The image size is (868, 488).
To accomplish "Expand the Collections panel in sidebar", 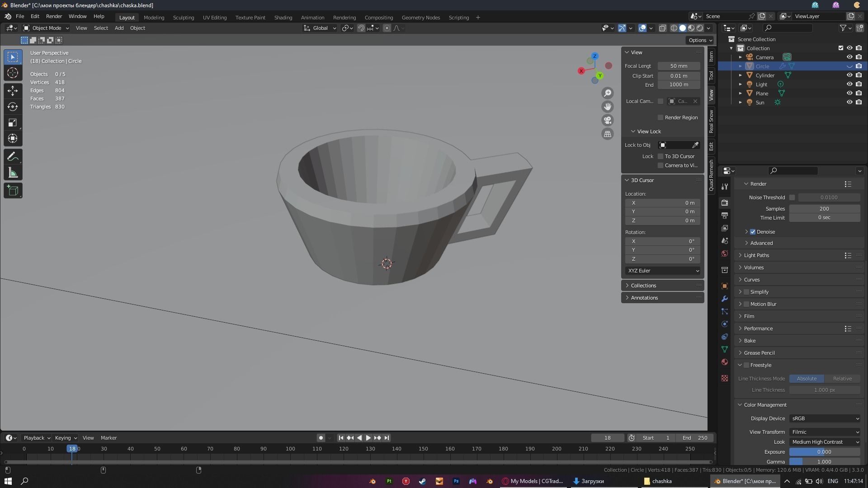I will (x=643, y=286).
